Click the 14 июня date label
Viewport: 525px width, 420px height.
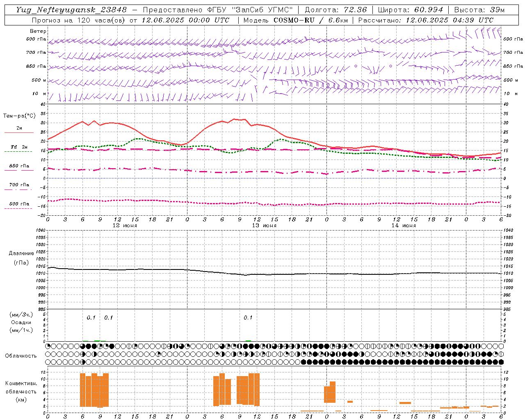[404, 226]
